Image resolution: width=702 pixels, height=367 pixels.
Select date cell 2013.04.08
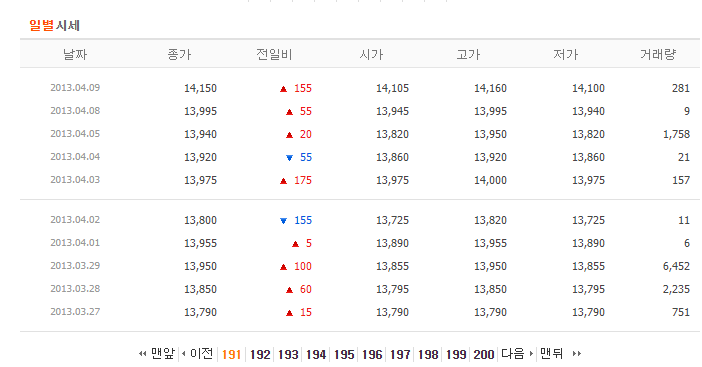[75, 111]
